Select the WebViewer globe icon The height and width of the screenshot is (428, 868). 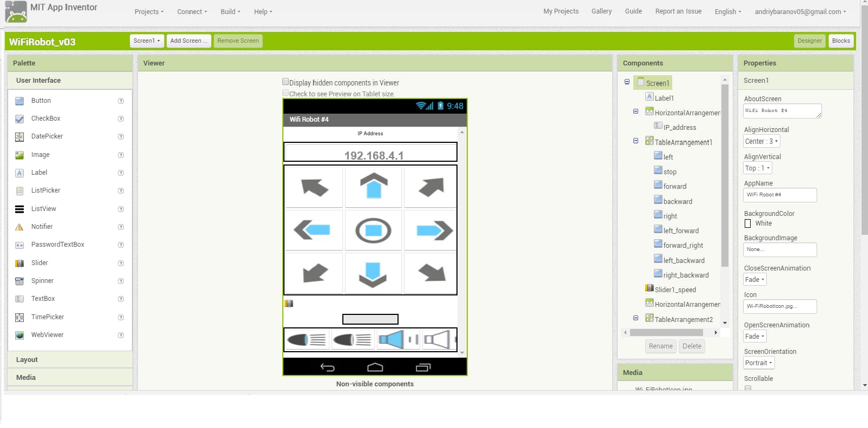19,335
